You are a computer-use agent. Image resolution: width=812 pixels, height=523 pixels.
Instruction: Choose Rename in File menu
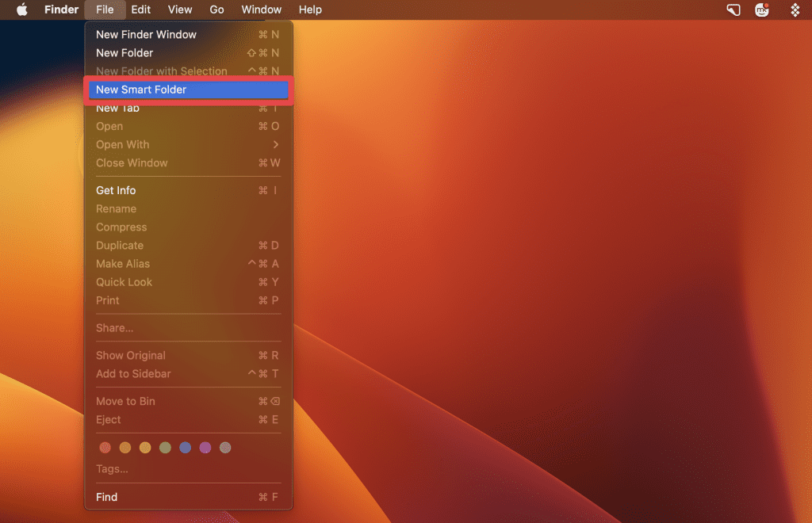pyautogui.click(x=188, y=208)
